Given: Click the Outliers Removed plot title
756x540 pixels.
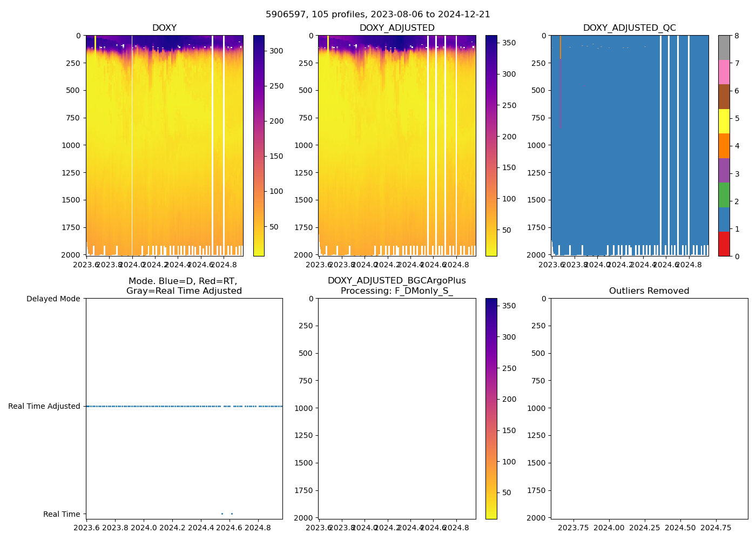Looking at the screenshot, I should (x=649, y=291).
